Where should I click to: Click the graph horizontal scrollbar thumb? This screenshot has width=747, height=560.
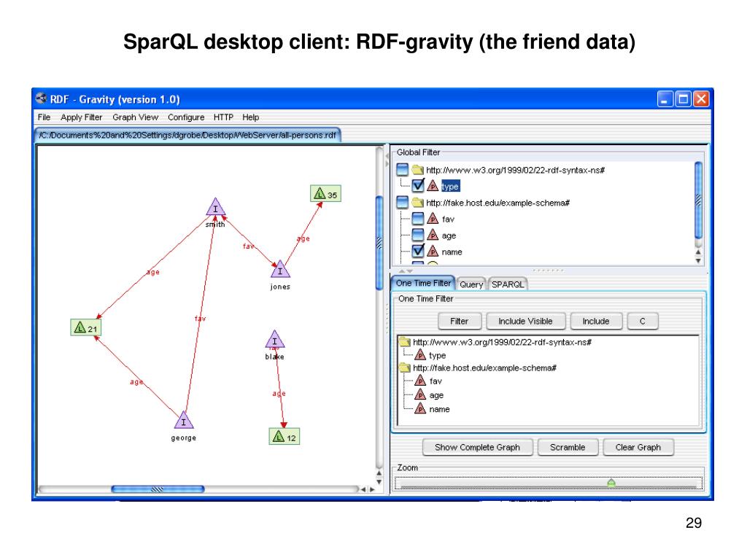click(158, 489)
